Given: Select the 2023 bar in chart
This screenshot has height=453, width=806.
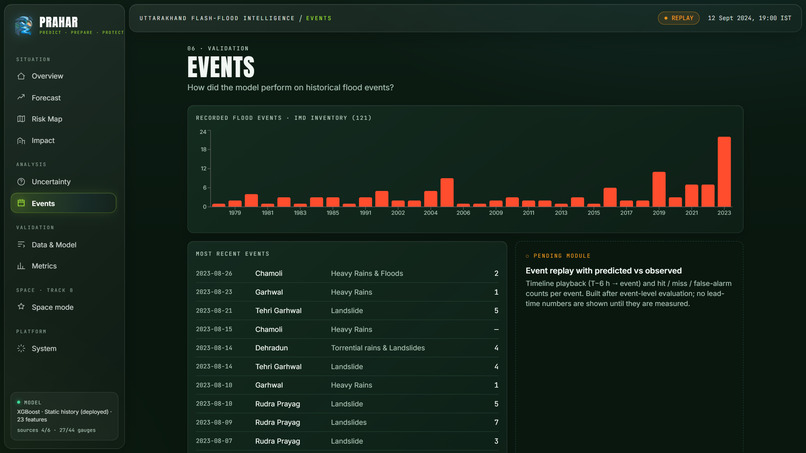Looking at the screenshot, I should [724, 172].
